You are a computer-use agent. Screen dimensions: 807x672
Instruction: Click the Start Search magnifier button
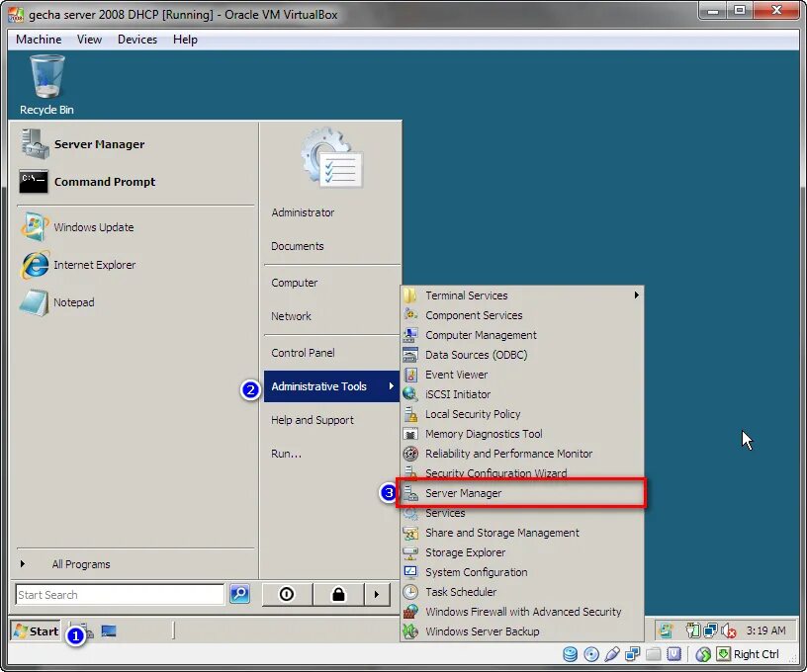[x=239, y=594]
